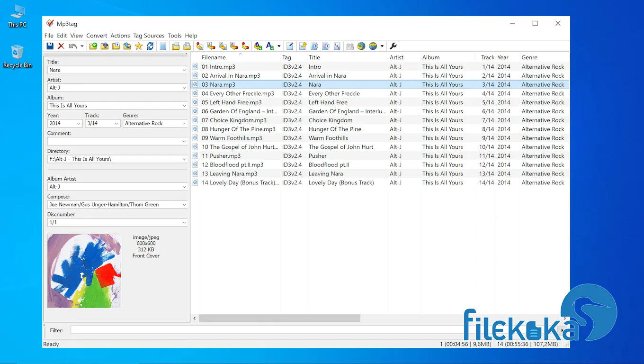644x364 pixels.
Task: Sort by the Album column header
Action: pyautogui.click(x=447, y=57)
